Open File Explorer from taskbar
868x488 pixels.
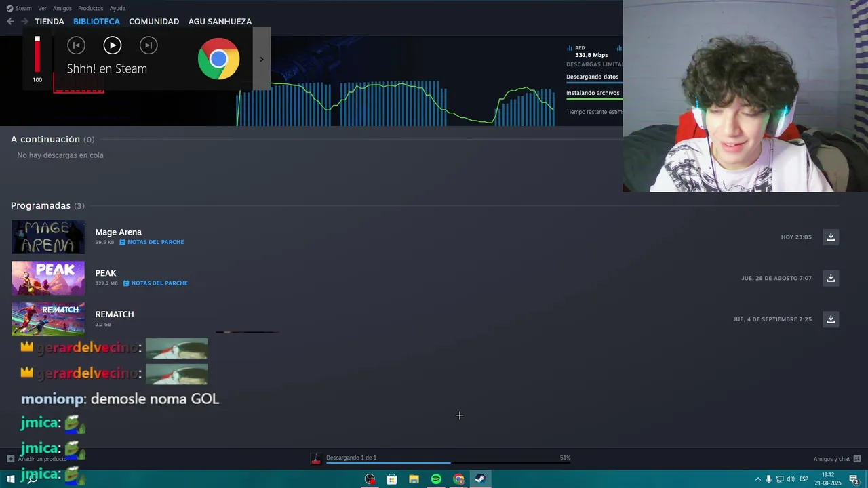414,479
